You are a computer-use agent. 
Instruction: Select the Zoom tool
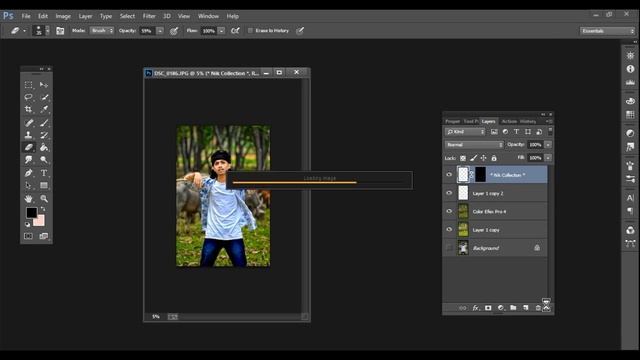tap(44, 199)
